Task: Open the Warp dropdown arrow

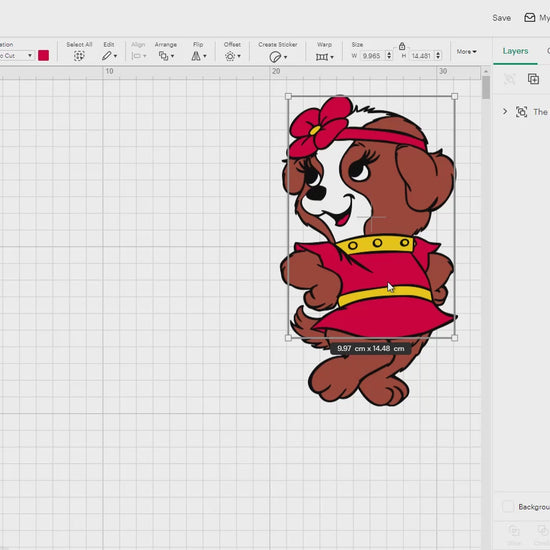Action: [332, 57]
